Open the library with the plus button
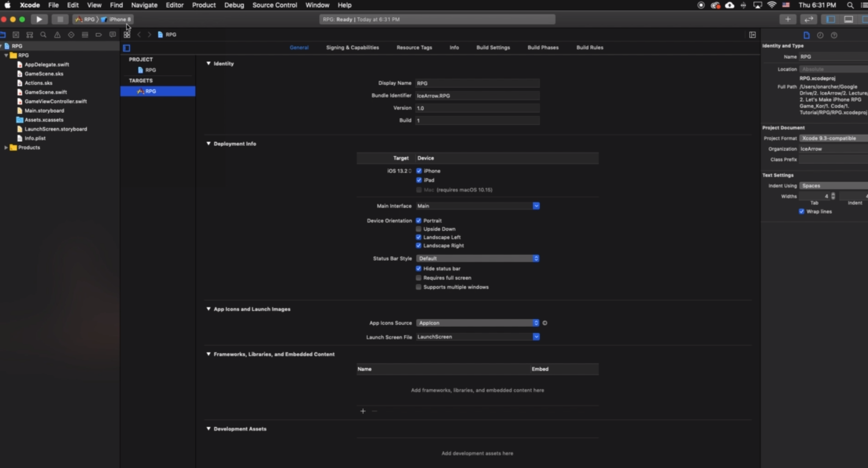Image resolution: width=868 pixels, height=468 pixels. [x=788, y=19]
